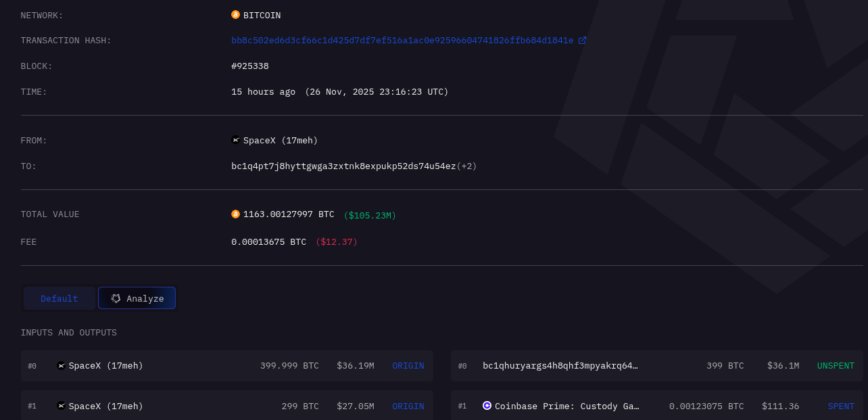Click the SpaceX icon in input #0
This screenshot has width=868, height=420.
click(x=62, y=366)
